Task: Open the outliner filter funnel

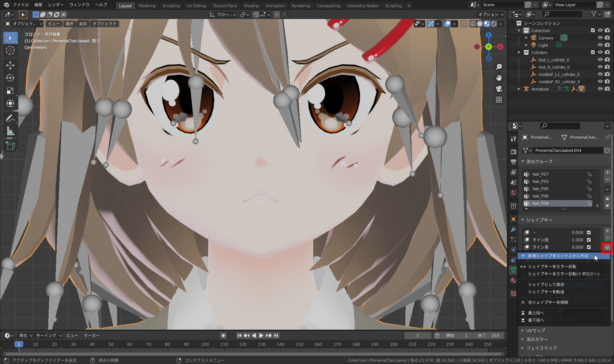Action: pos(596,14)
